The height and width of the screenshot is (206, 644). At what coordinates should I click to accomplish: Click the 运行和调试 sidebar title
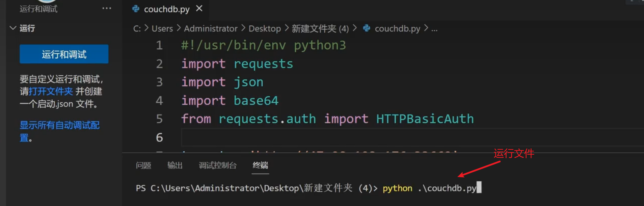(x=38, y=9)
